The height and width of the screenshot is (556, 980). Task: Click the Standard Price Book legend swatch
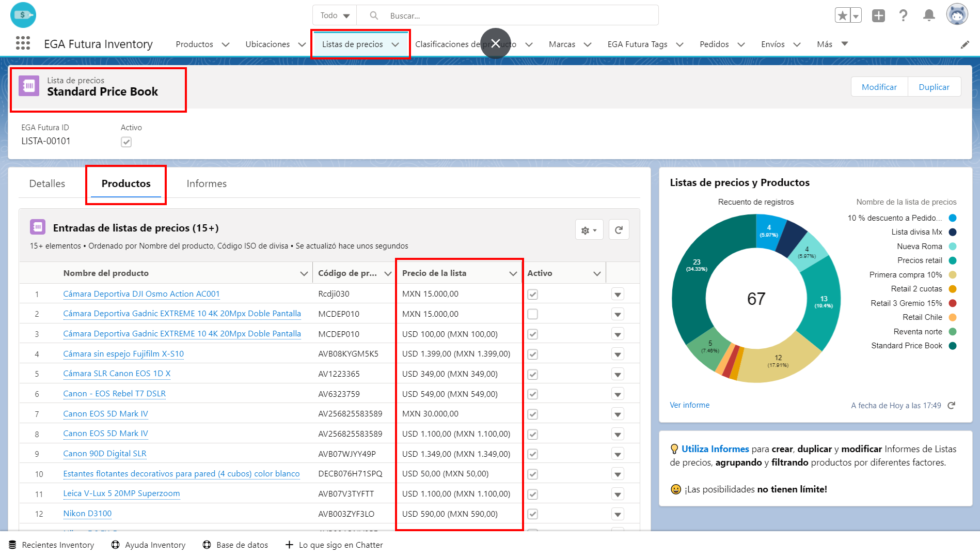(953, 346)
